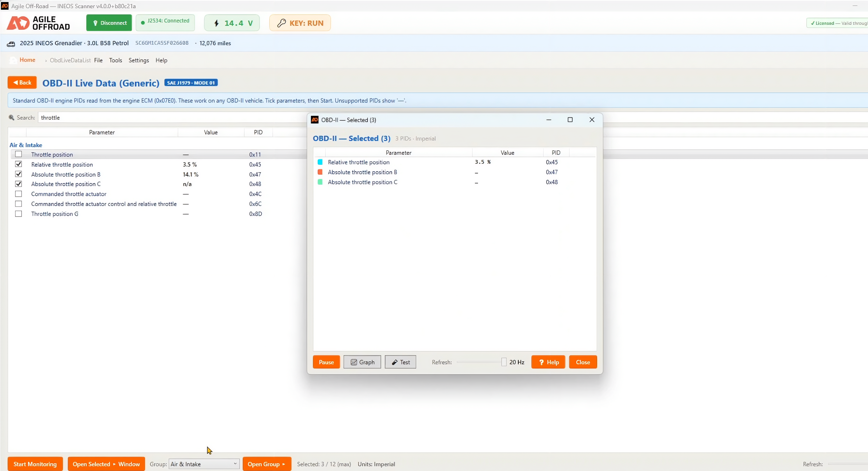Viewport: 868px width, 471px height.
Task: Untick Relative throttle position checkbox
Action: 19,164
